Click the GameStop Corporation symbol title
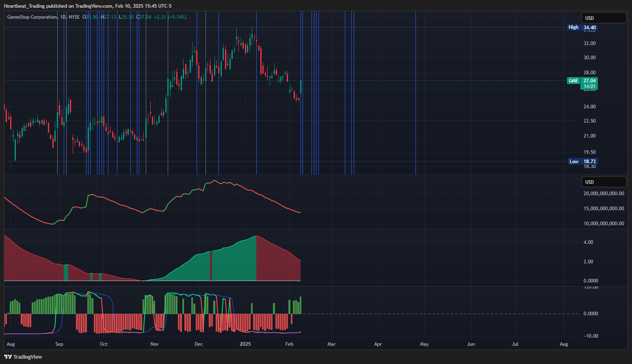Screen dimensions: 632x364 pos(32,17)
